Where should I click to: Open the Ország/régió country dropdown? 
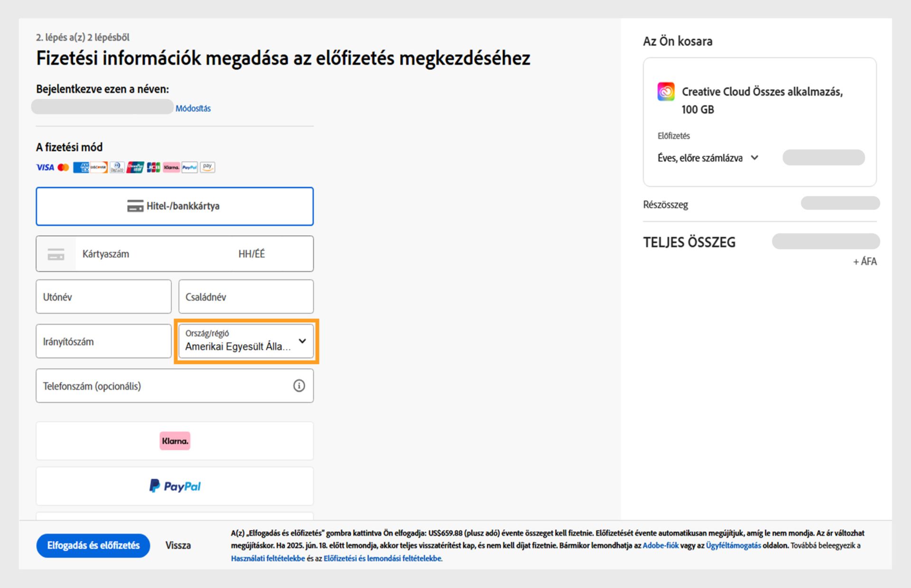pos(246,341)
